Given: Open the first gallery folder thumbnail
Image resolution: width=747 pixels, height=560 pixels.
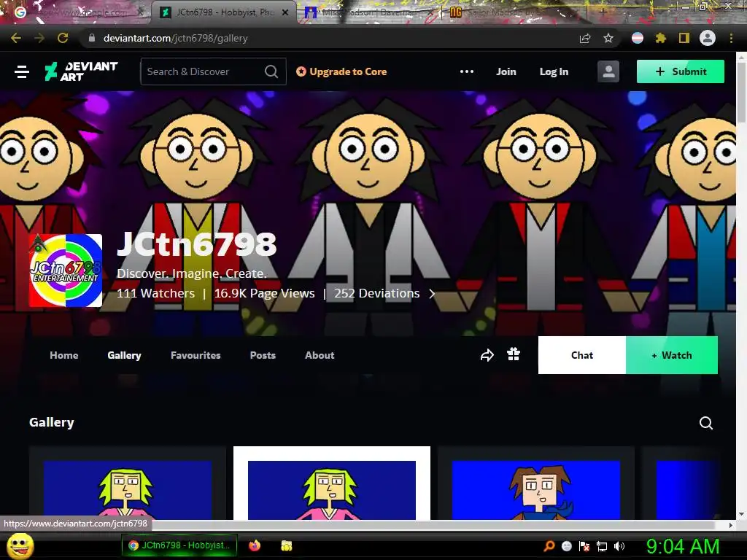Looking at the screenshot, I should tap(128, 483).
